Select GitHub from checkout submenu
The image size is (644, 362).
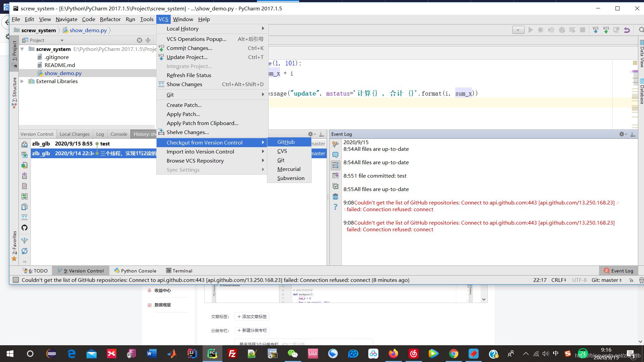(x=286, y=142)
